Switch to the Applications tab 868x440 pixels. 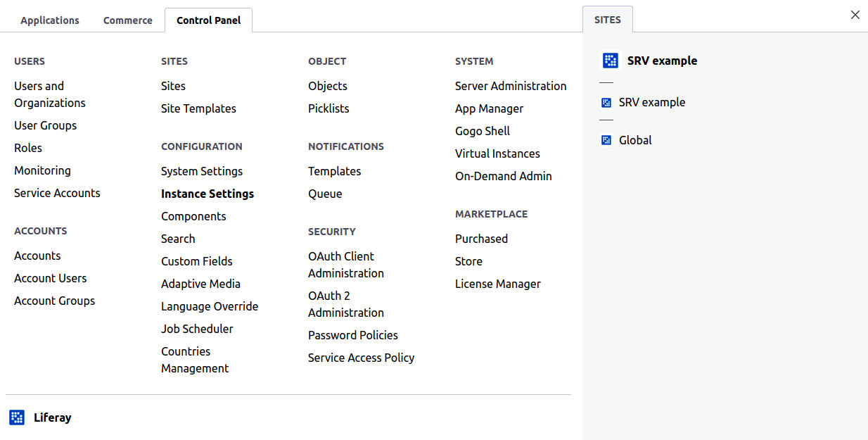[x=50, y=20]
